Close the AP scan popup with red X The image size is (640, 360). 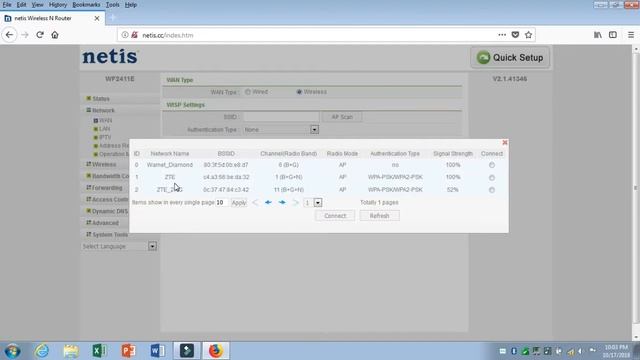point(504,142)
